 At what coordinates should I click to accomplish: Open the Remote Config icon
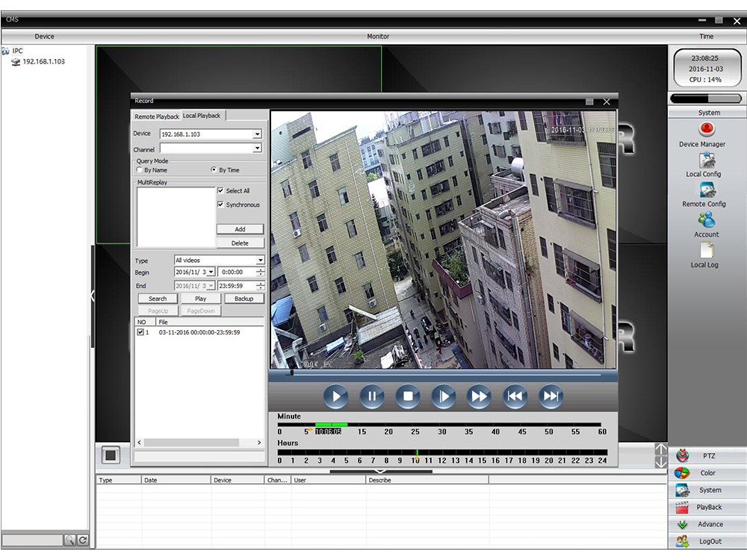pyautogui.click(x=706, y=190)
